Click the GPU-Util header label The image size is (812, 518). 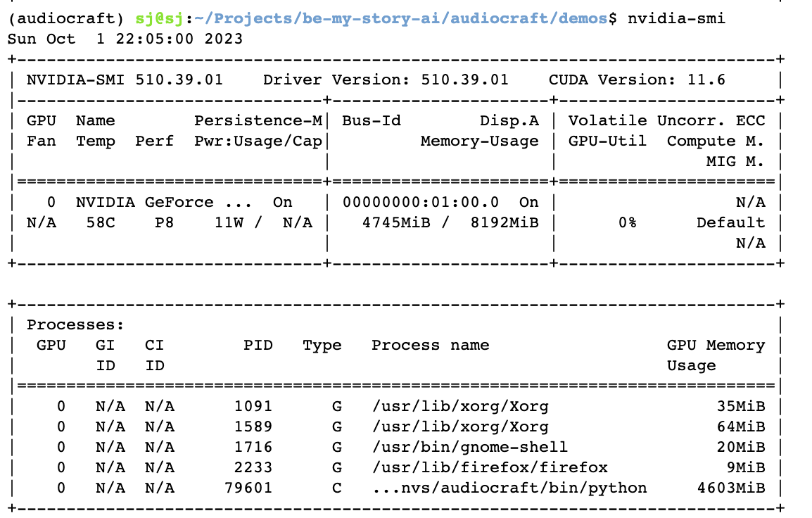point(607,141)
